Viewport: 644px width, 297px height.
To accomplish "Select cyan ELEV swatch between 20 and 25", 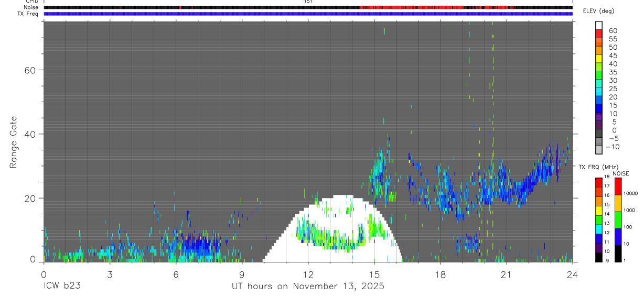I will point(599,92).
